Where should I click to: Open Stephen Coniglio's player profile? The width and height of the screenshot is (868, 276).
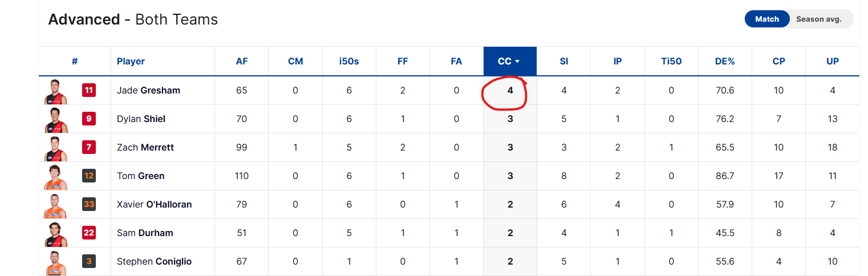(154, 261)
